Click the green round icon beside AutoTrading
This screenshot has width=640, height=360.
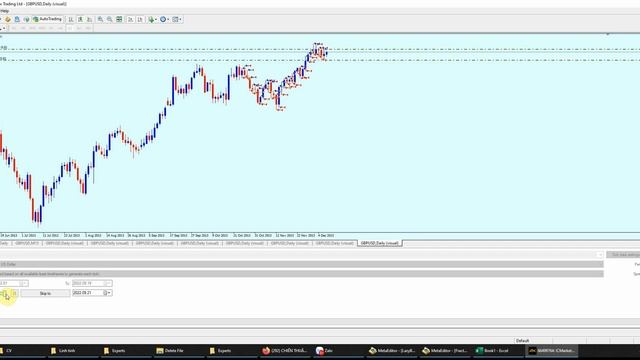click(x=27, y=19)
